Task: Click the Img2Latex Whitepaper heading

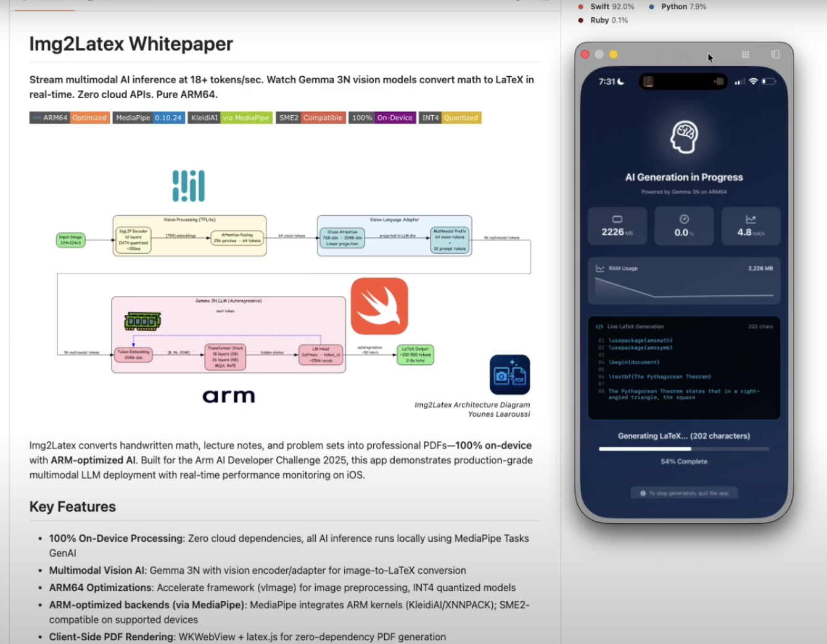Action: pos(131,44)
